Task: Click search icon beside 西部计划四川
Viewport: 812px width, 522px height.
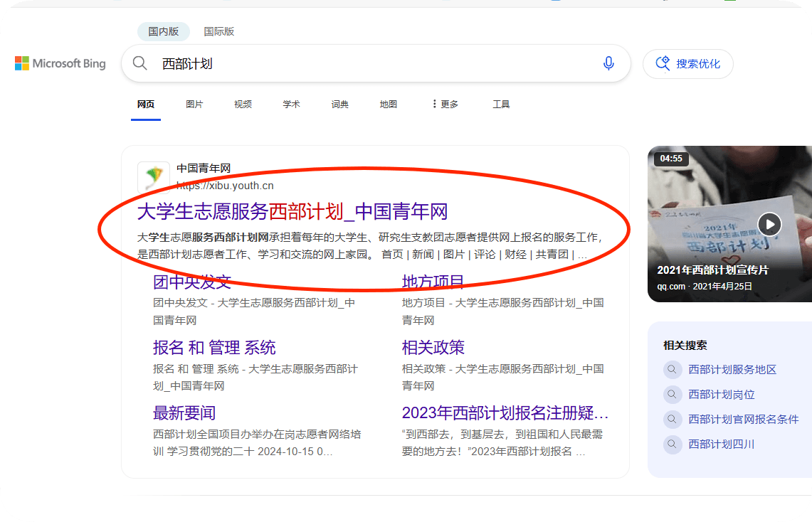Action: (x=673, y=444)
